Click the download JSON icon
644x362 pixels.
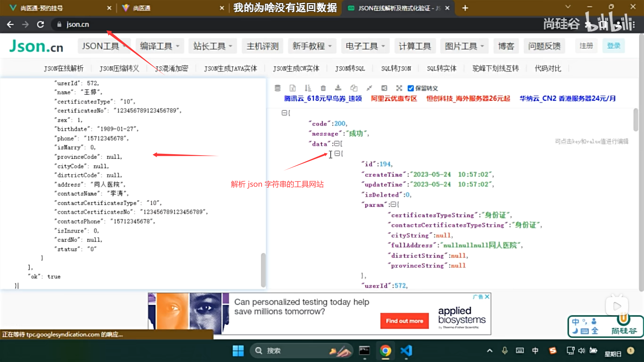(338, 88)
